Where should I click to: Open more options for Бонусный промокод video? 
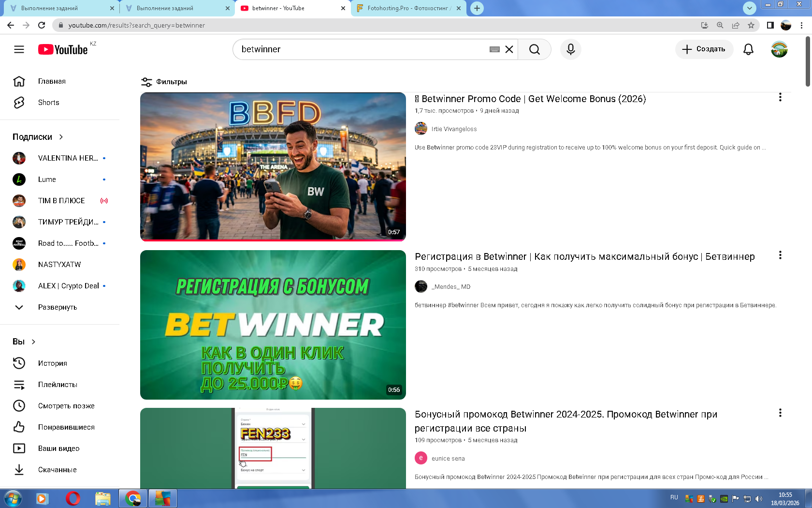pyautogui.click(x=780, y=413)
